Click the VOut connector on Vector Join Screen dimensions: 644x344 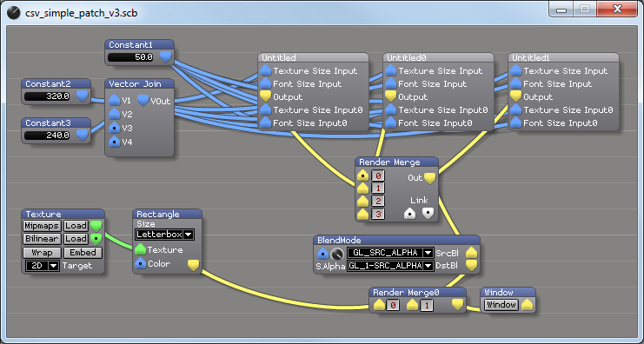(x=143, y=101)
